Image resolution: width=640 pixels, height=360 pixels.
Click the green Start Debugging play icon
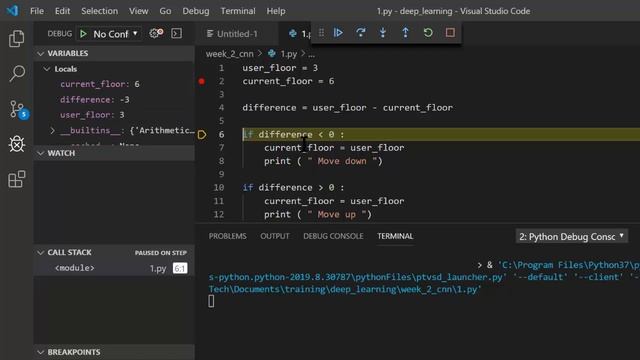point(83,33)
